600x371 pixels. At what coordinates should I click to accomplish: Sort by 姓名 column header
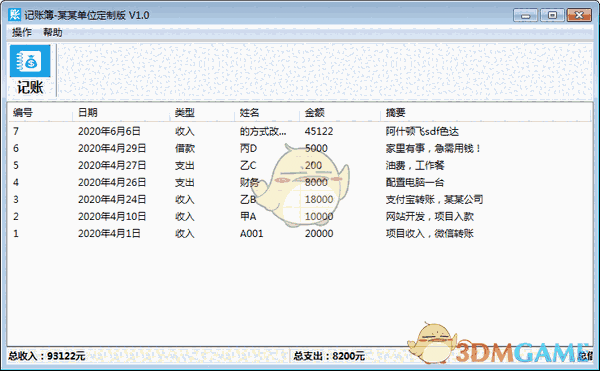[x=267, y=112]
